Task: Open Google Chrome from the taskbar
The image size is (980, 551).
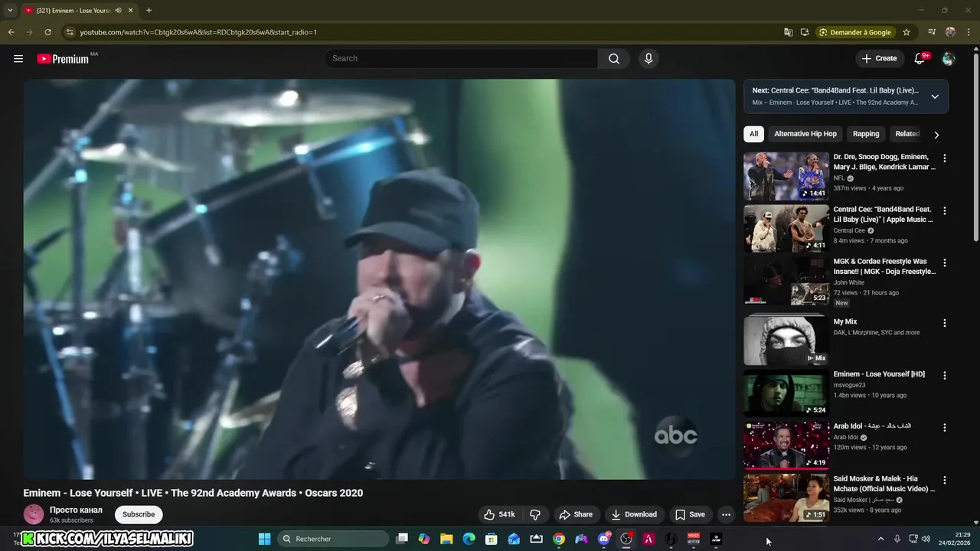Action: [x=559, y=539]
